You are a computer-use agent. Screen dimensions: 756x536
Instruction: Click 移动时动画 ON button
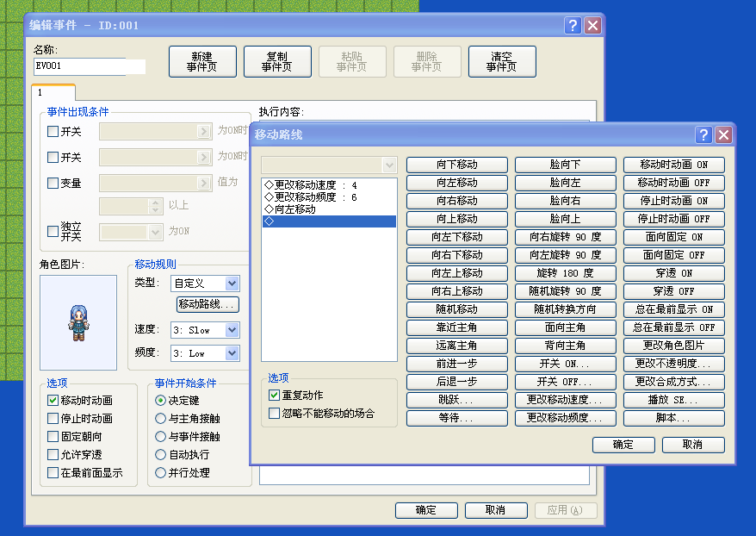(674, 165)
